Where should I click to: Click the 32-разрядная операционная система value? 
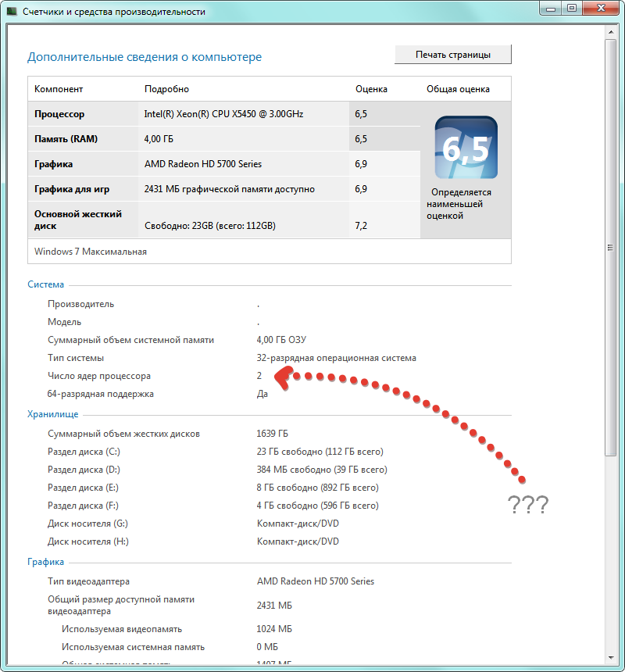[x=336, y=358]
